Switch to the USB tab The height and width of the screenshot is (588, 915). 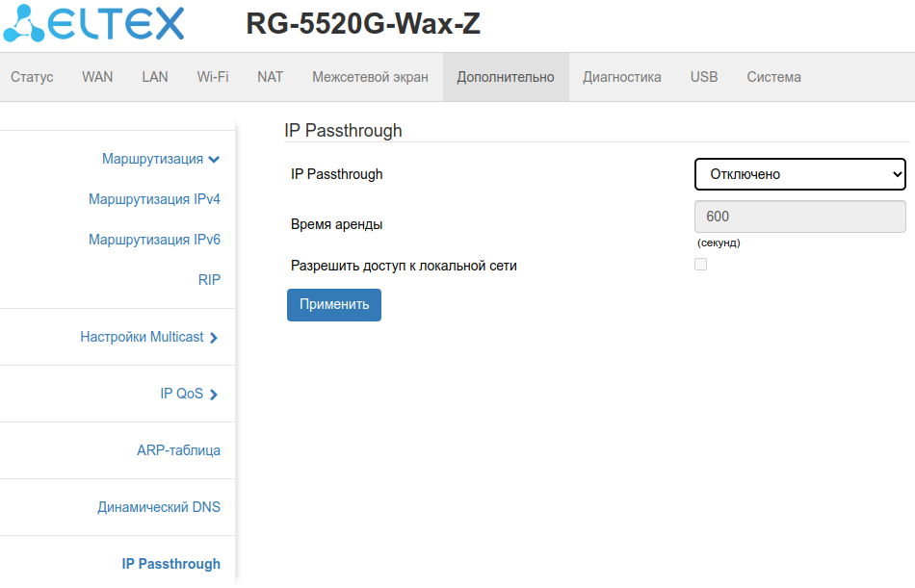click(704, 77)
